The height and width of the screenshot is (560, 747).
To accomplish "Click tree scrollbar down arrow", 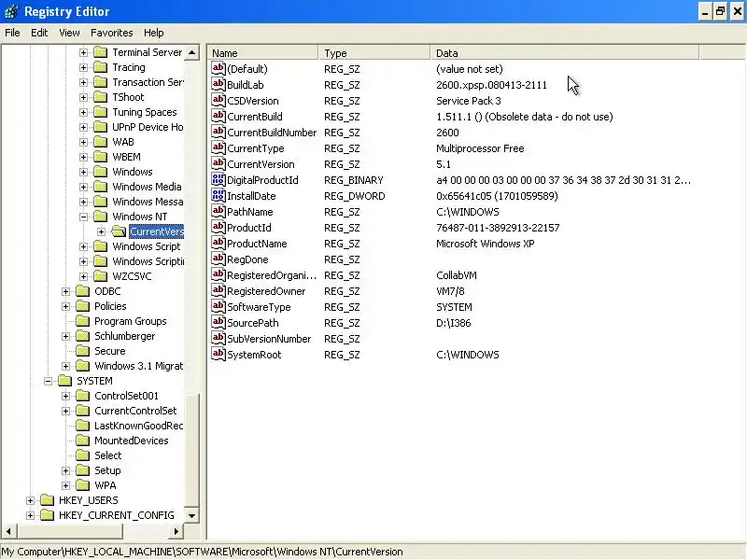I will click(191, 515).
